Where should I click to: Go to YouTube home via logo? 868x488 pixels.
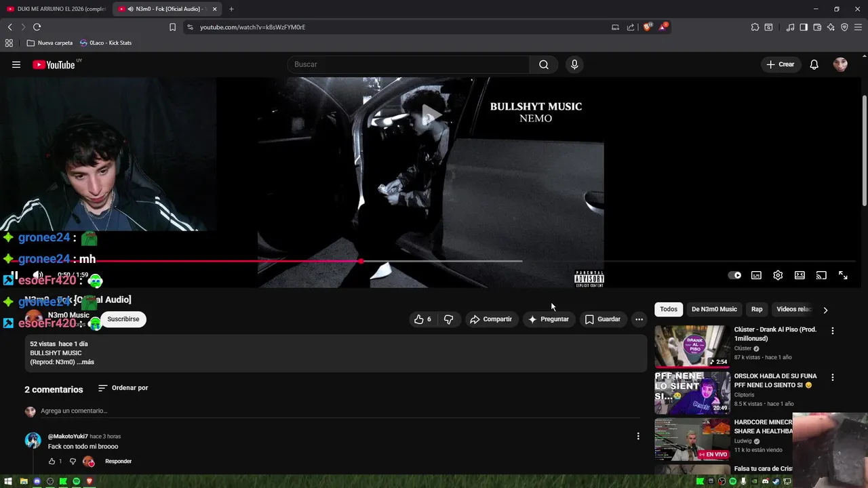pyautogui.click(x=55, y=64)
